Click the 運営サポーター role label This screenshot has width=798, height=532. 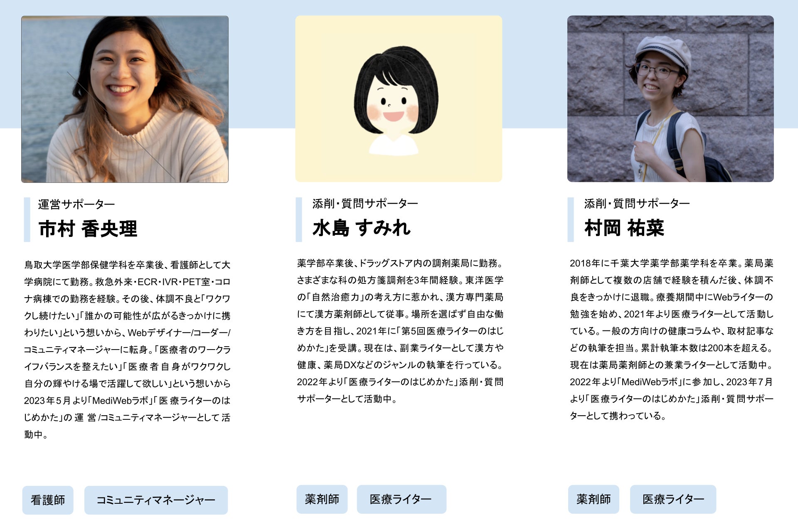[76, 204]
